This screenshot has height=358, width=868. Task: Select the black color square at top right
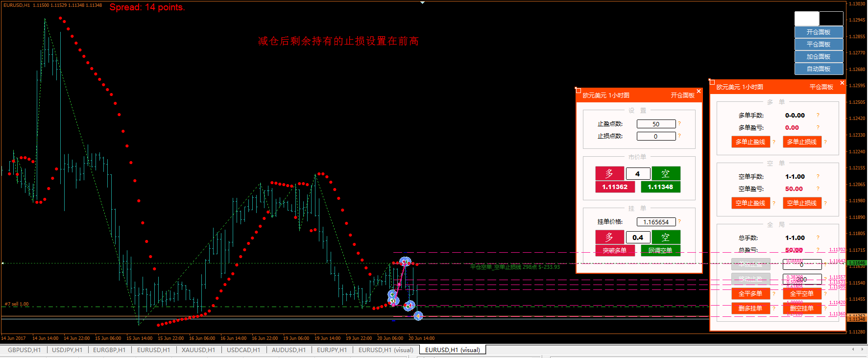pos(831,19)
